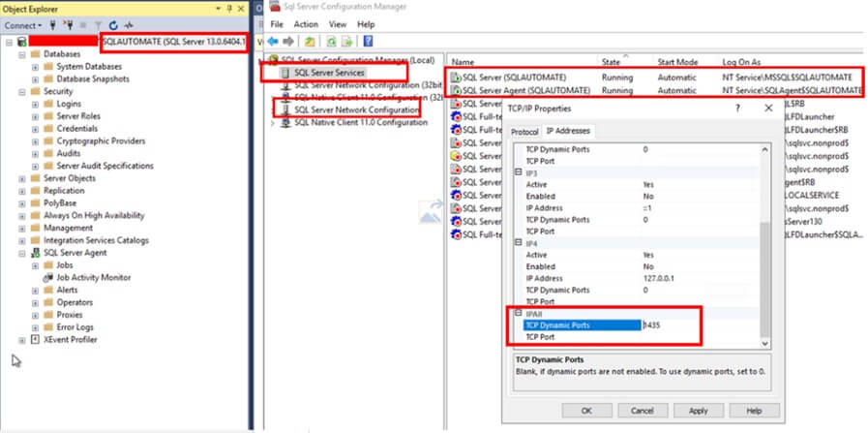Open the Connect dropdown in Object Explorer
Viewport: 868px width, 433px height.
(x=22, y=25)
